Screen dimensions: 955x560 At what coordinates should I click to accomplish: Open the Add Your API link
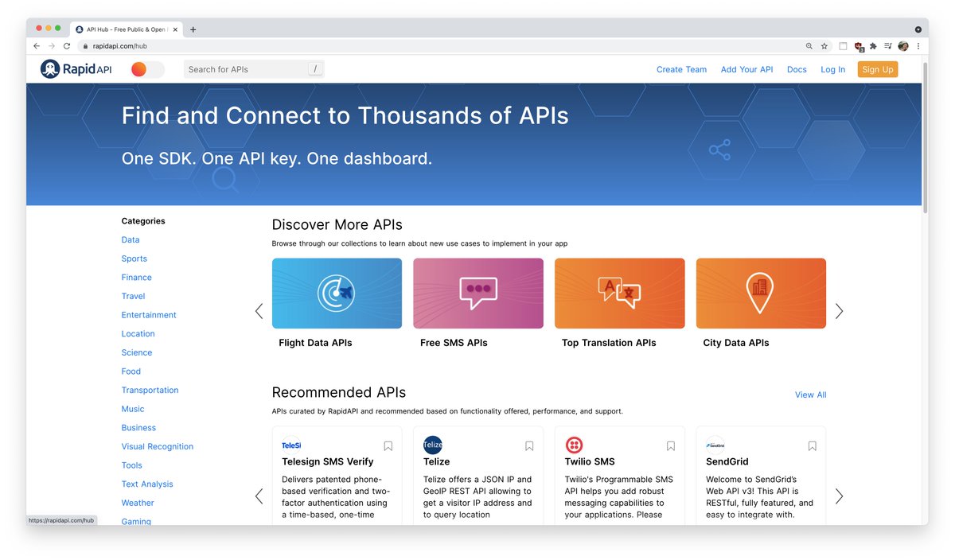[x=746, y=69]
